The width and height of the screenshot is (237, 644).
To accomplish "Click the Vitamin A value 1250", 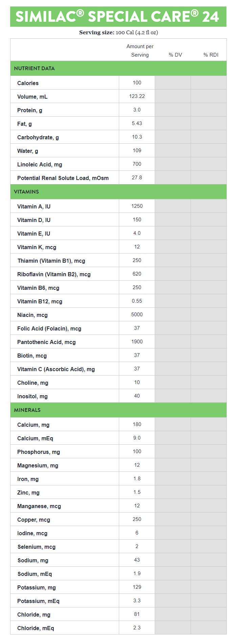I will pos(137,206).
